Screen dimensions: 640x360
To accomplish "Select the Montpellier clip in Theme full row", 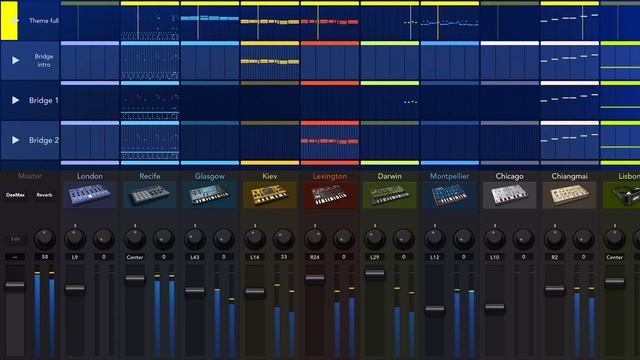I will (450, 20).
